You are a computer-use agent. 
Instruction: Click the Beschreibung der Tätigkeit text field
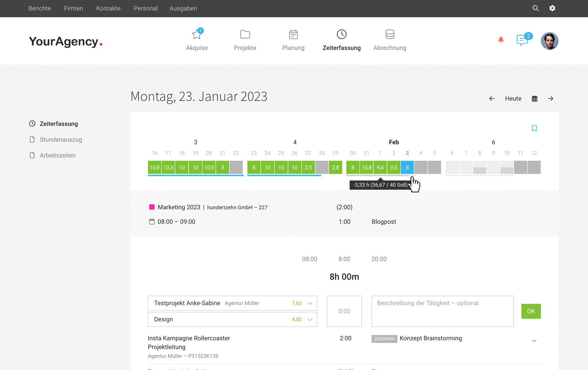click(x=443, y=311)
